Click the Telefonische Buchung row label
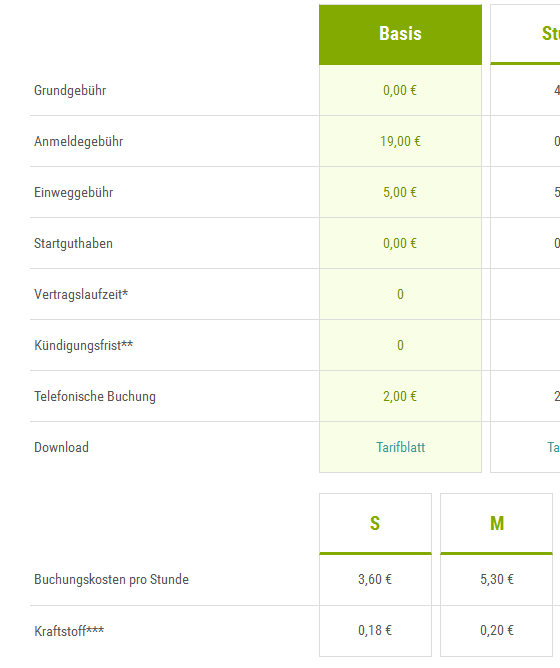Image resolution: width=560 pixels, height=668 pixels. (x=95, y=397)
